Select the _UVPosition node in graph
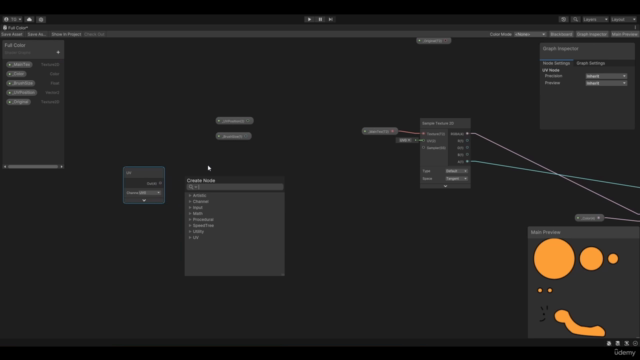Viewport: 640px width, 360px height. click(x=234, y=121)
